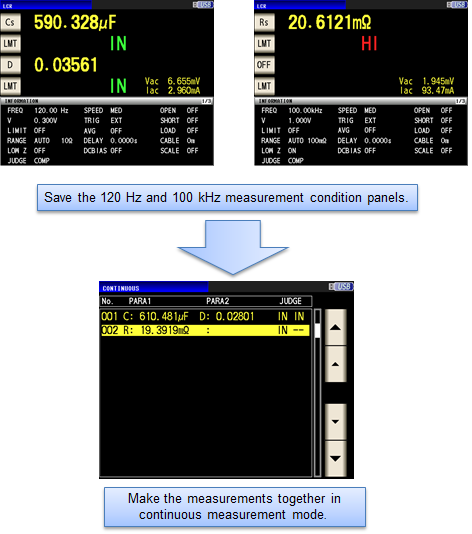Click the continuous list scrollbar
Image resolution: width=472 pixels, height=534 pixels.
coord(317,392)
